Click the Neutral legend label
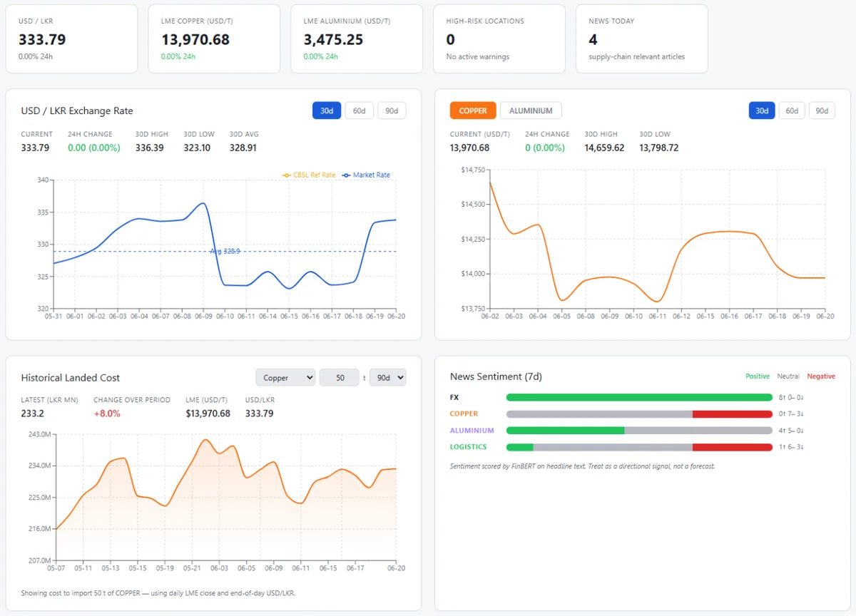The height and width of the screenshot is (616, 856). 788,376
